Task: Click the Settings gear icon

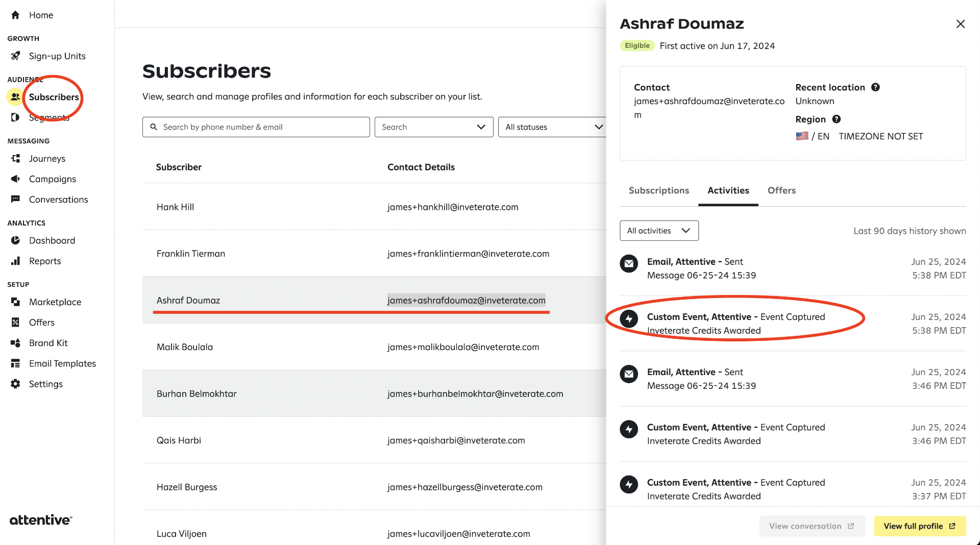Action: pyautogui.click(x=15, y=384)
